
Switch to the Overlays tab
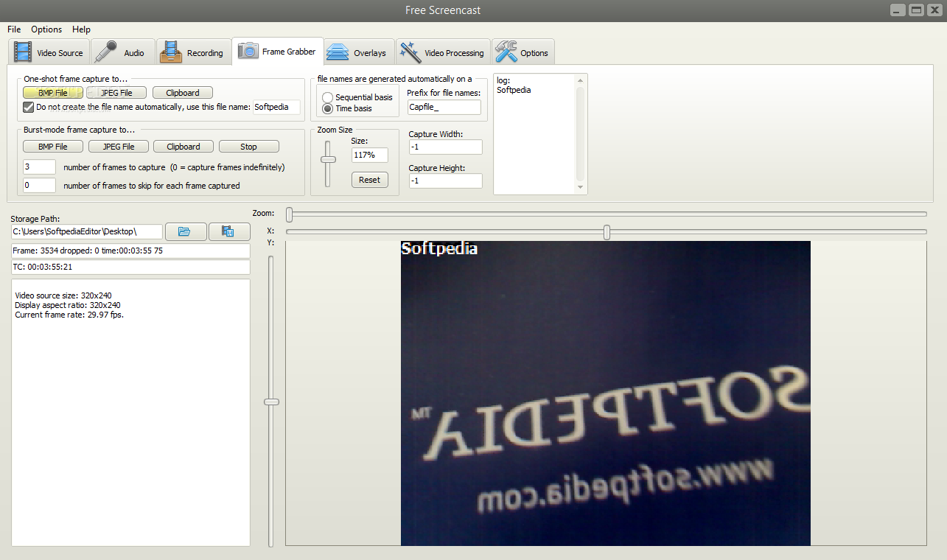(359, 52)
